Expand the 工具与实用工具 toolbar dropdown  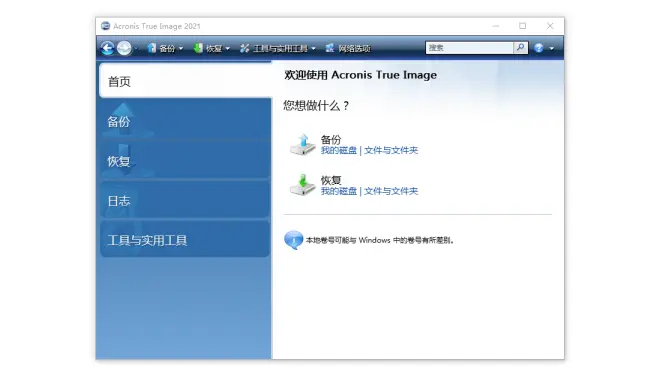(314, 48)
